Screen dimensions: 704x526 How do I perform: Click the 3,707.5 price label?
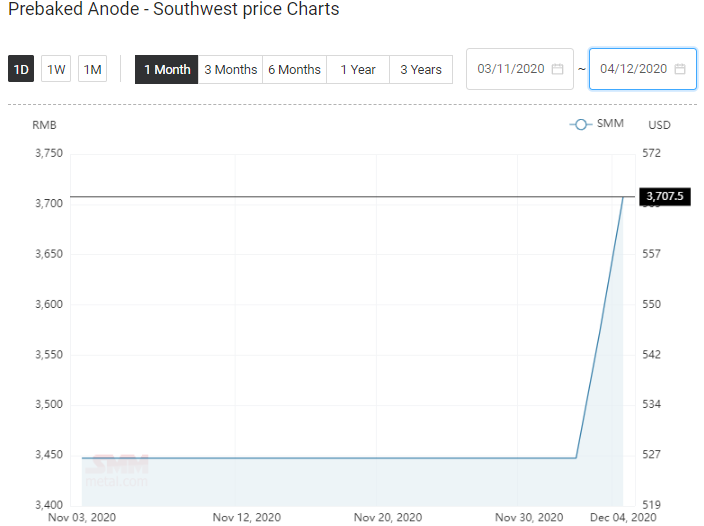(x=665, y=196)
